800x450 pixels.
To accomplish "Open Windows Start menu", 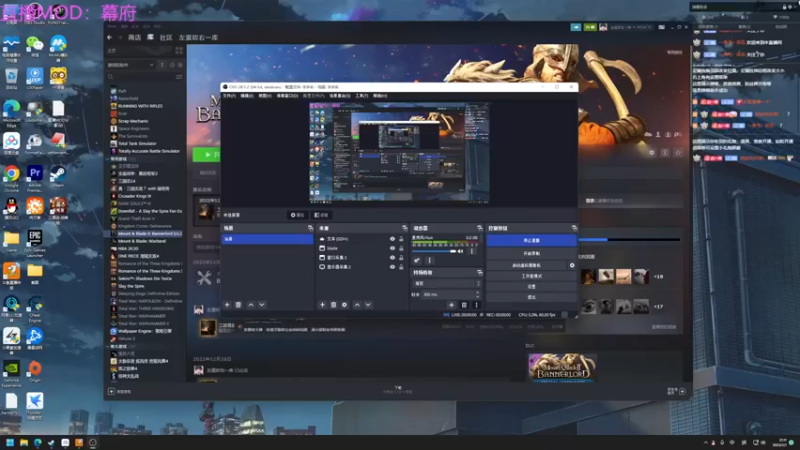I will 10,442.
